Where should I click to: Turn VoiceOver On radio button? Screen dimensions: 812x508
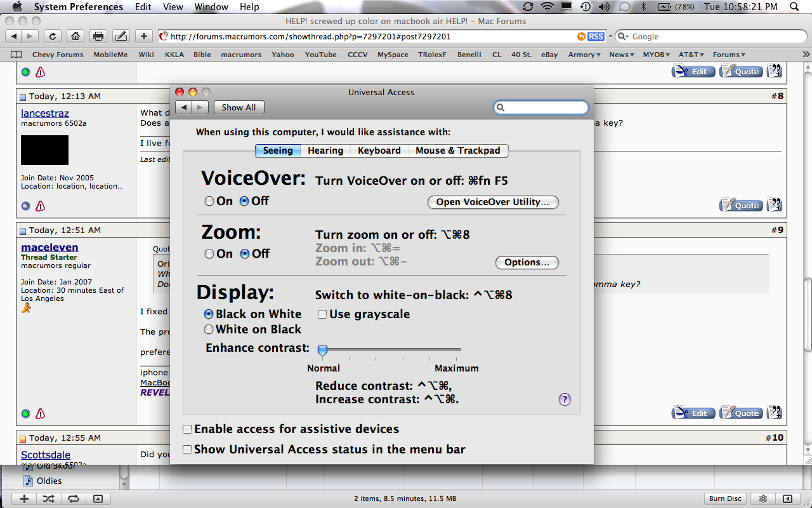click(209, 201)
